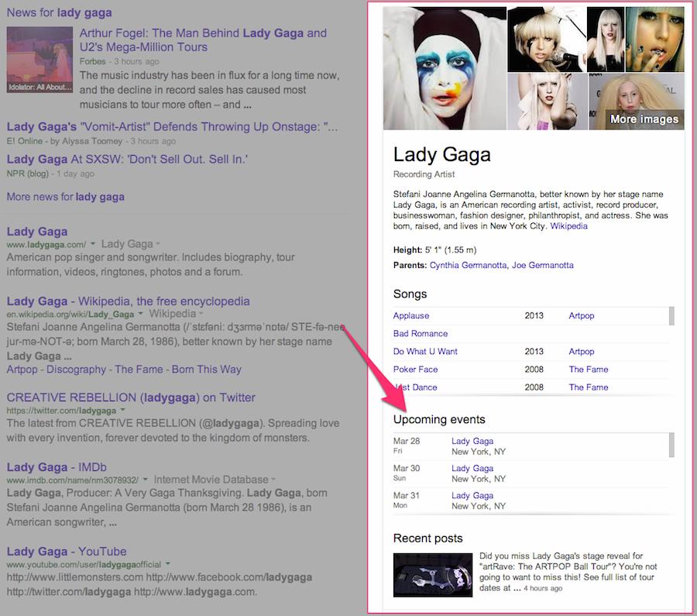Open the More images overlay
Viewport: 697px width, 616px height.
[644, 119]
